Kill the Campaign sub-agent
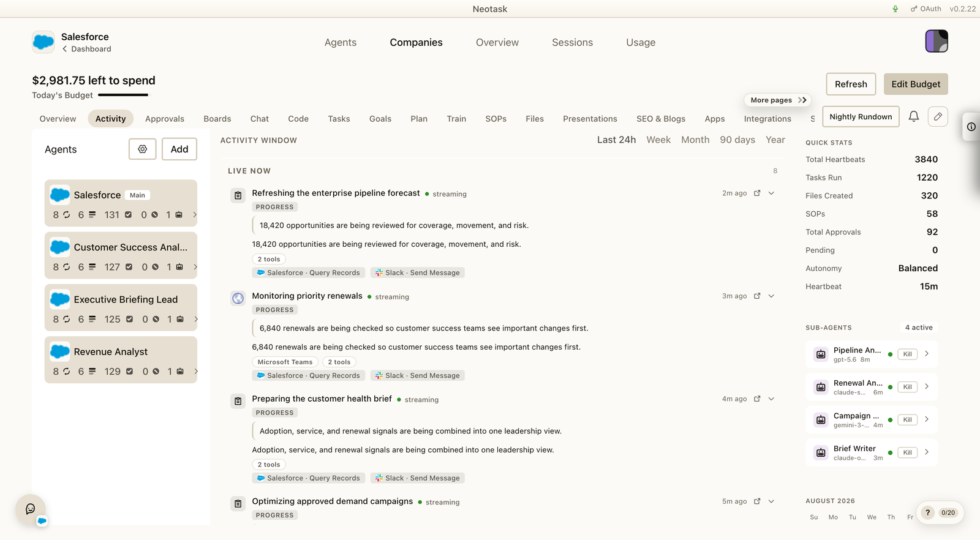This screenshot has height=540, width=980. point(908,419)
